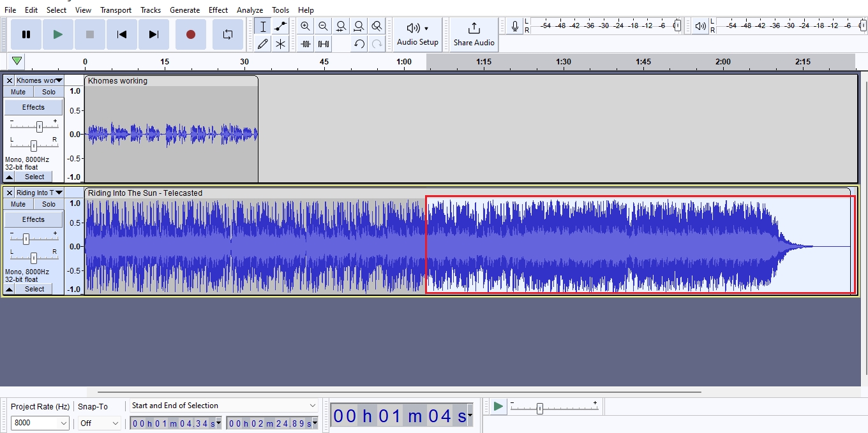Open the Effect menu
Viewport: 868px width, 433px height.
pos(218,10)
